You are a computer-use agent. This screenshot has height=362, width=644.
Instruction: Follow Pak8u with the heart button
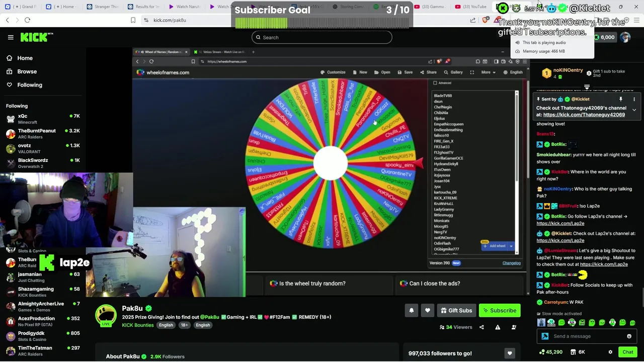[x=427, y=311]
